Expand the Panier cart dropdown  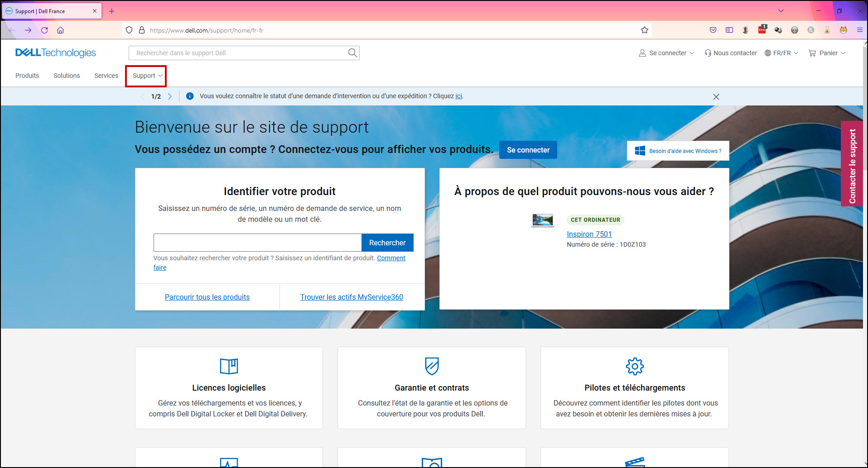point(827,53)
